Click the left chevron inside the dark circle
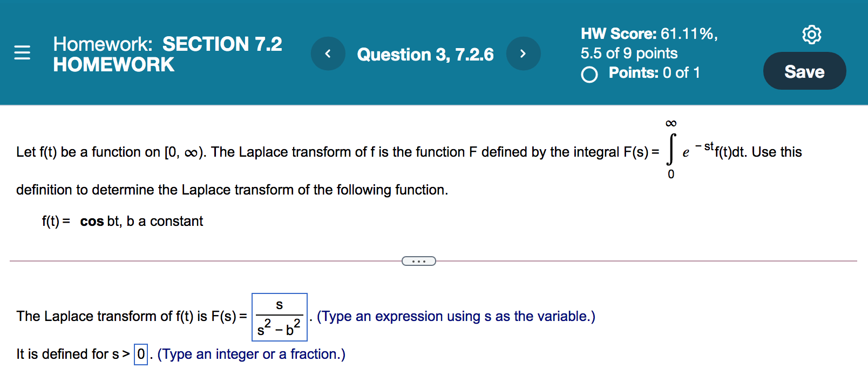 328,53
